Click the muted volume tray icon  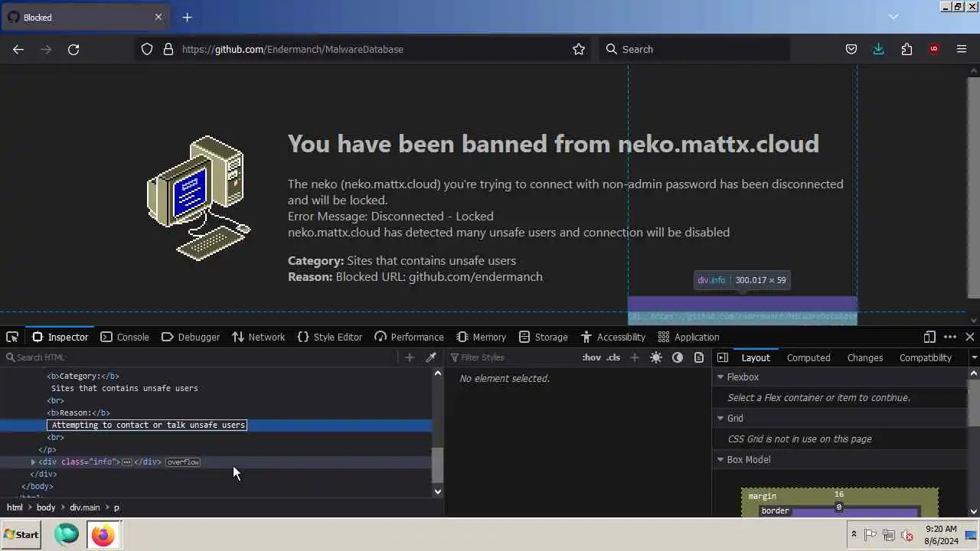tap(907, 535)
